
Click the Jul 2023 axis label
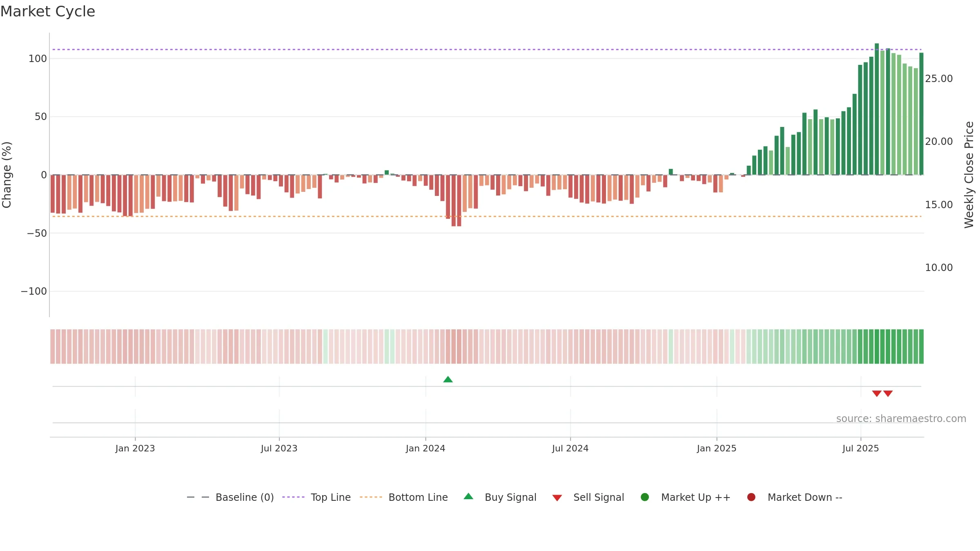[x=279, y=449]
